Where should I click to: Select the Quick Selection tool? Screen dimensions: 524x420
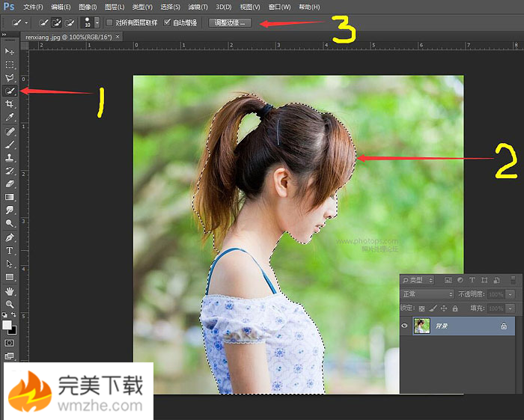10,91
